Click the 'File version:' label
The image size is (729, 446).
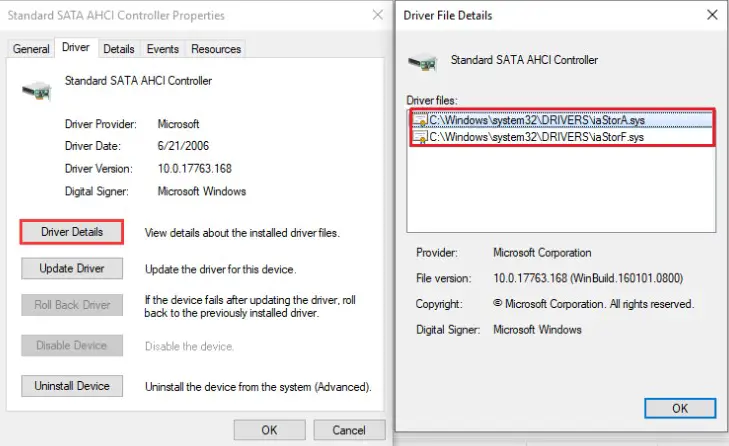click(444, 278)
